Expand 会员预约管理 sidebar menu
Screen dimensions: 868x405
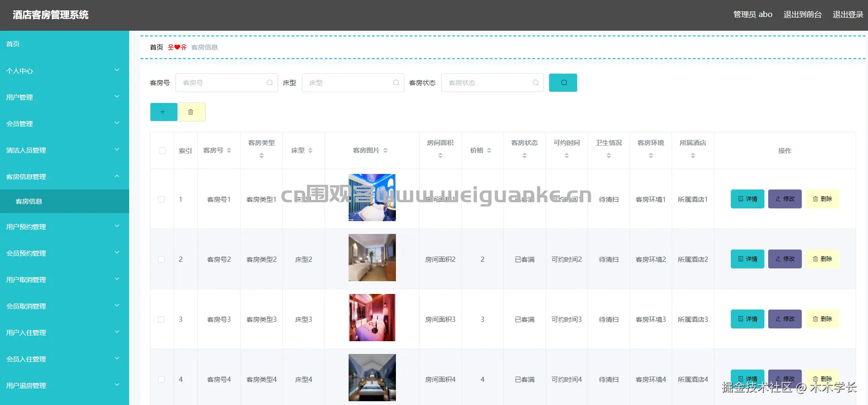(64, 253)
